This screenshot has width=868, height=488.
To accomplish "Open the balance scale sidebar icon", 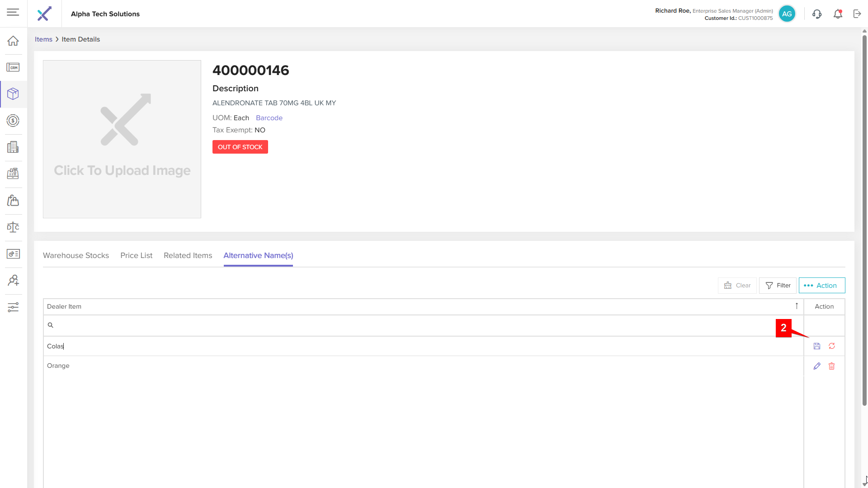I will 13,227.
